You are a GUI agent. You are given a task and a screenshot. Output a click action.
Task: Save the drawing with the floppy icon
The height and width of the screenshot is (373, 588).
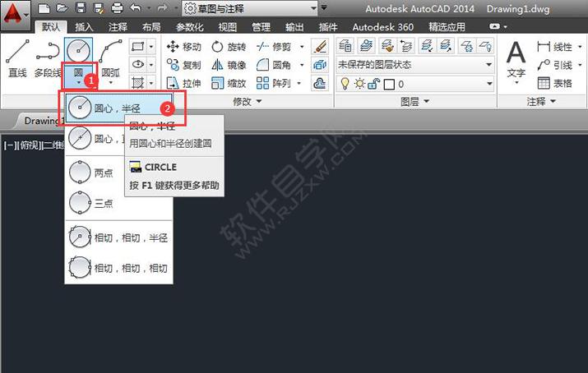81,8
